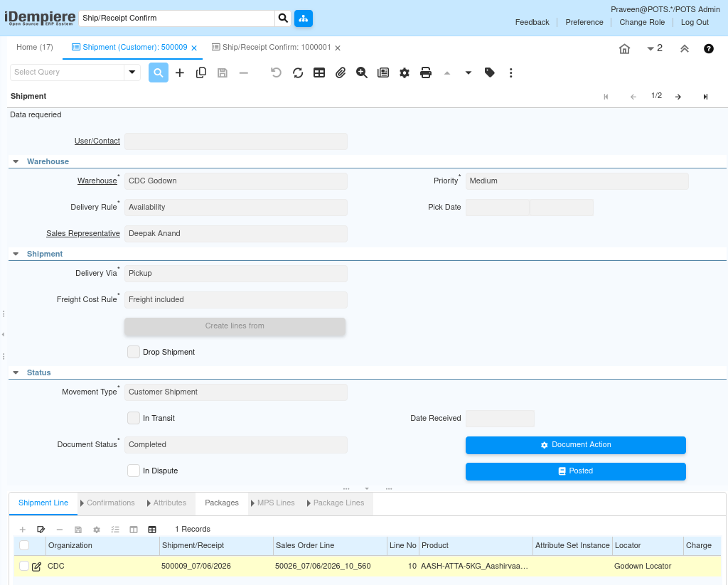Click the Change Role link
728x585 pixels.
click(x=642, y=22)
